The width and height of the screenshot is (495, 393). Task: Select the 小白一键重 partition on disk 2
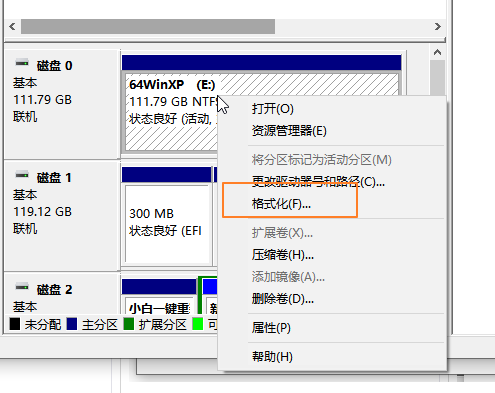159,305
